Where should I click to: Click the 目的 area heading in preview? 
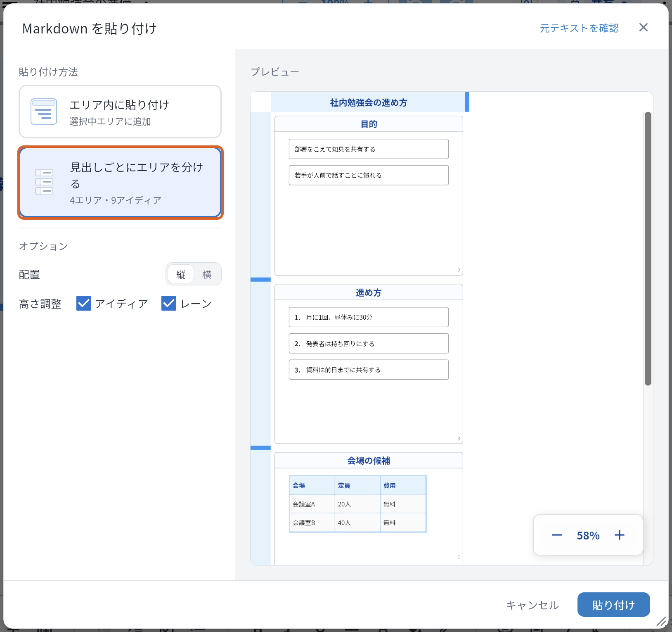pos(369,124)
